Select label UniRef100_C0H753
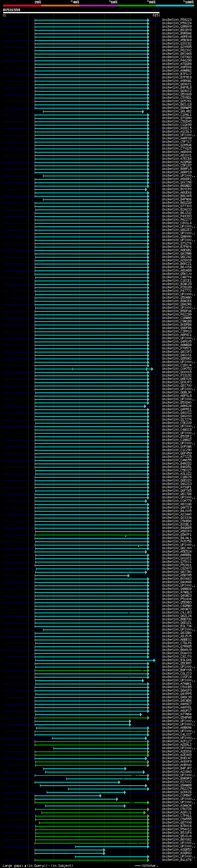This screenshot has height=868, width=197. coord(177,369)
